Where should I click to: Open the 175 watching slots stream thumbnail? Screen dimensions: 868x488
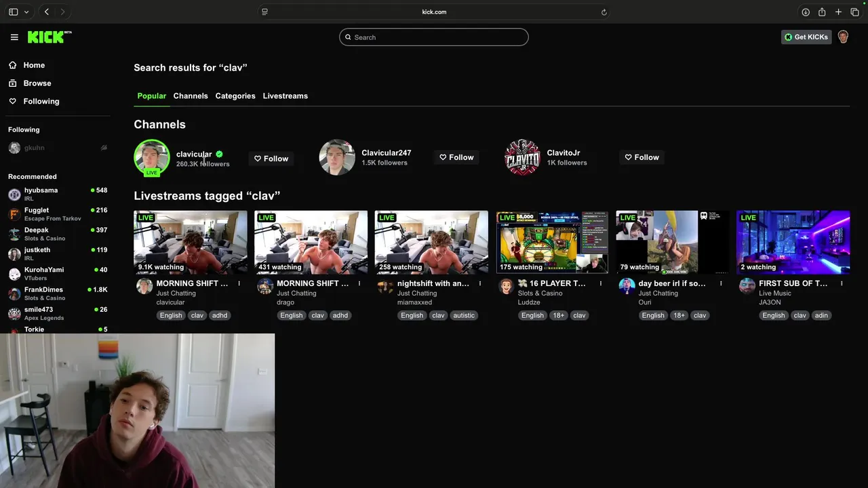pyautogui.click(x=552, y=242)
